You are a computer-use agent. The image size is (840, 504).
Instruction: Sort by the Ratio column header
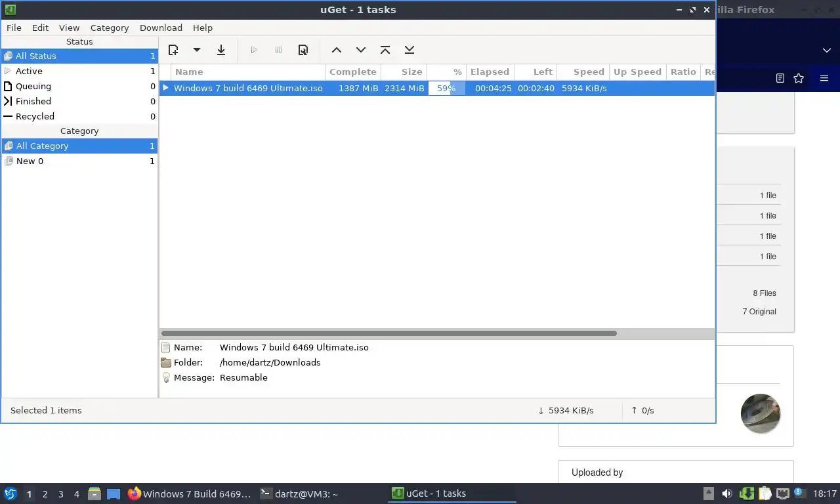click(x=683, y=72)
